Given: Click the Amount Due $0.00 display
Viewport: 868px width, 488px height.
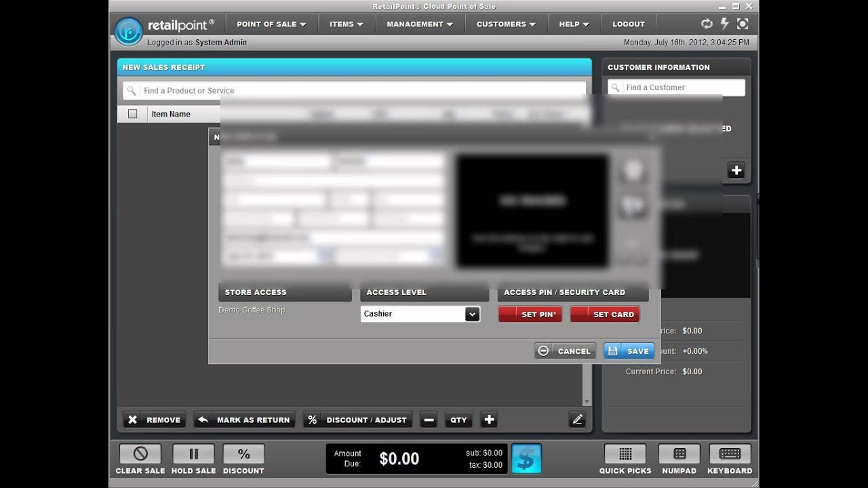Looking at the screenshot, I should click(399, 459).
